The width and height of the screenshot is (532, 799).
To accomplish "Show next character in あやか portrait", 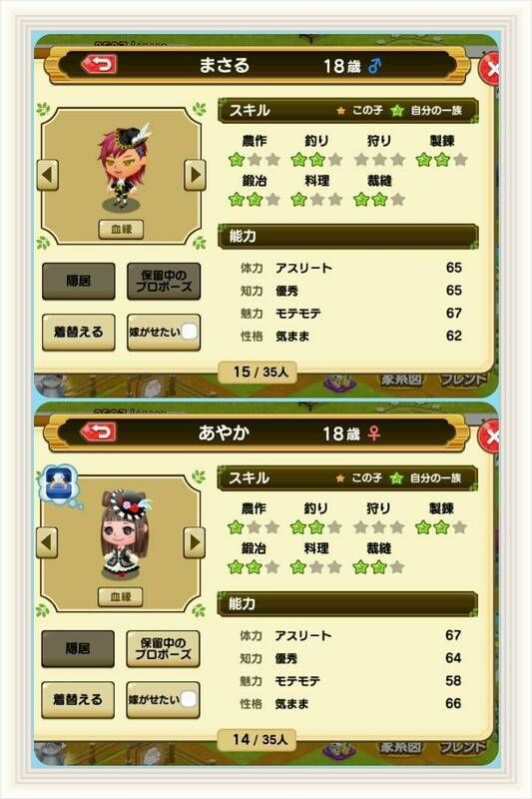I will pos(195,542).
